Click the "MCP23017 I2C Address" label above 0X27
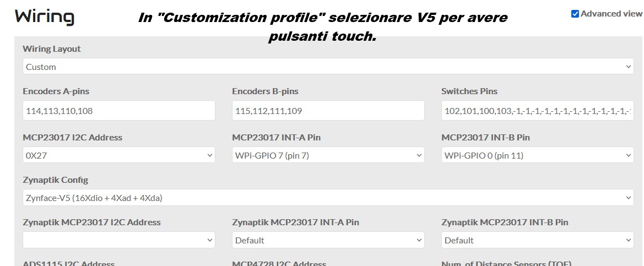 72,137
